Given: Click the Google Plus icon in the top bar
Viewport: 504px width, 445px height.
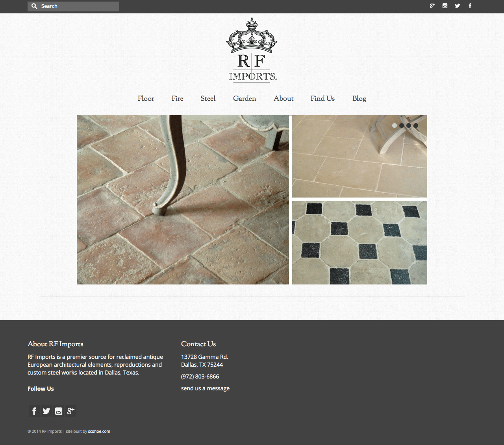Looking at the screenshot, I should [x=432, y=6].
